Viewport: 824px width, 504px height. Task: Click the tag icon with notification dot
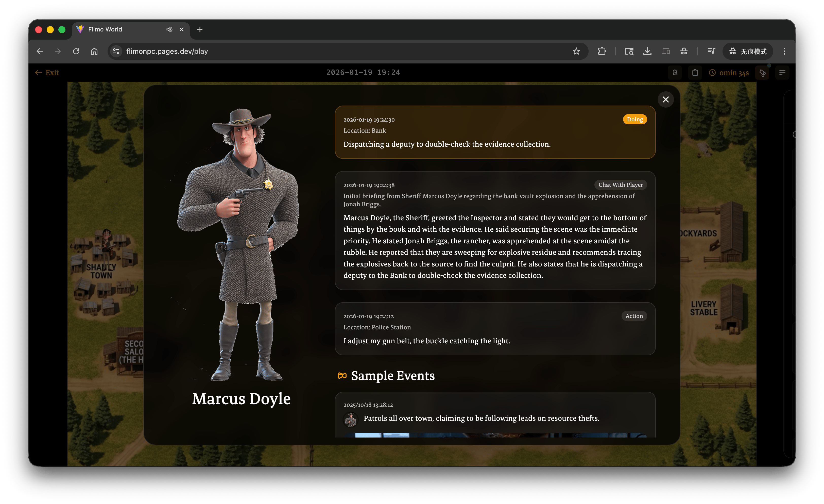pos(762,73)
